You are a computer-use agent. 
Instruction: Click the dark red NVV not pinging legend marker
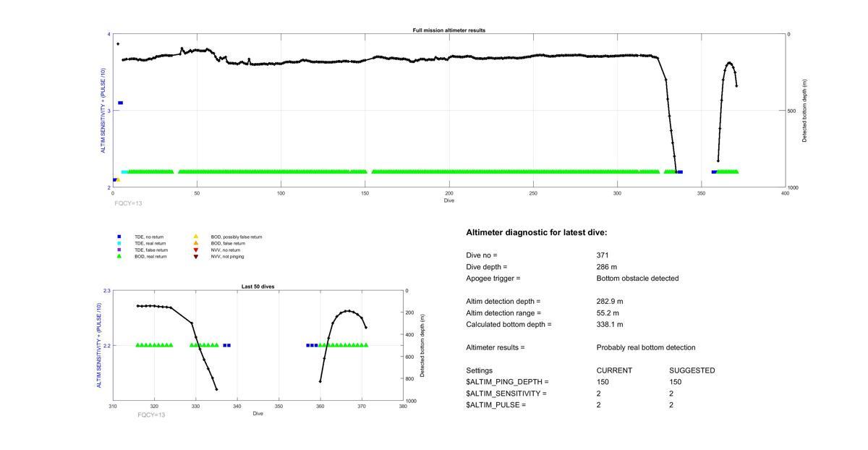195,256
